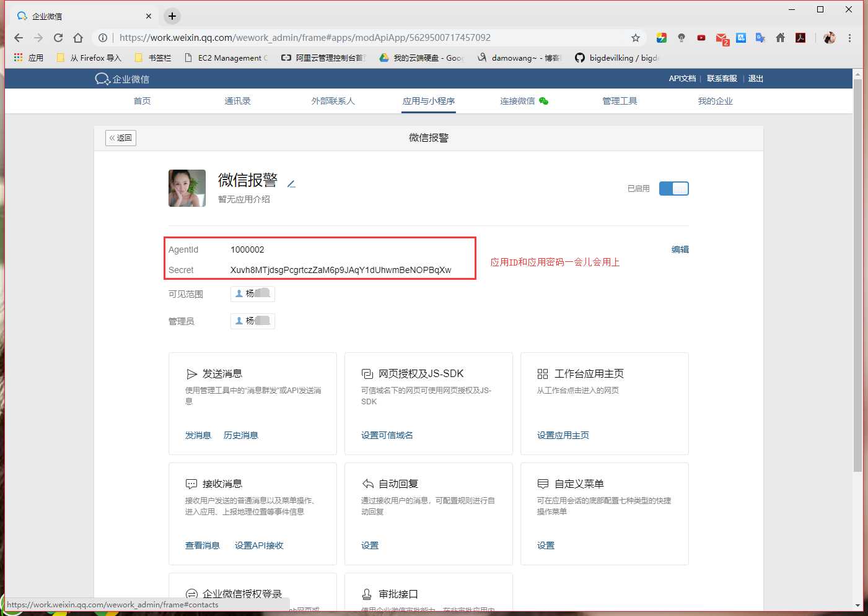
Task: Click the browser back arrow
Action: 19,38
